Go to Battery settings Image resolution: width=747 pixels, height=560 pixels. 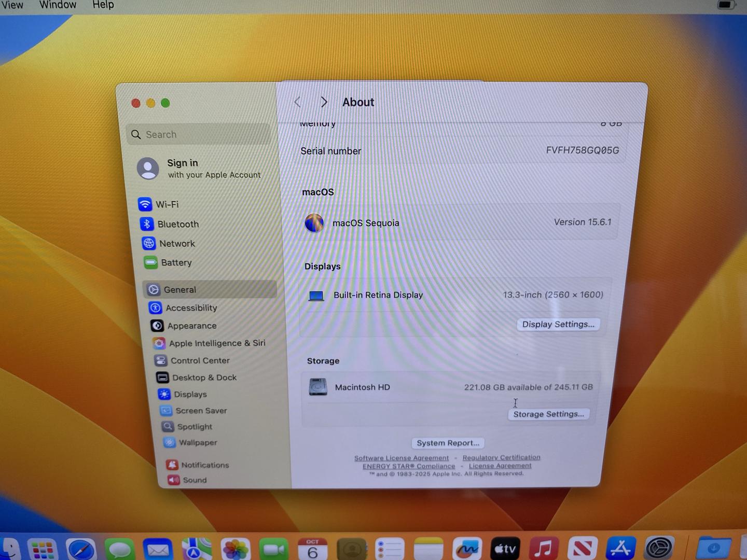click(x=176, y=263)
